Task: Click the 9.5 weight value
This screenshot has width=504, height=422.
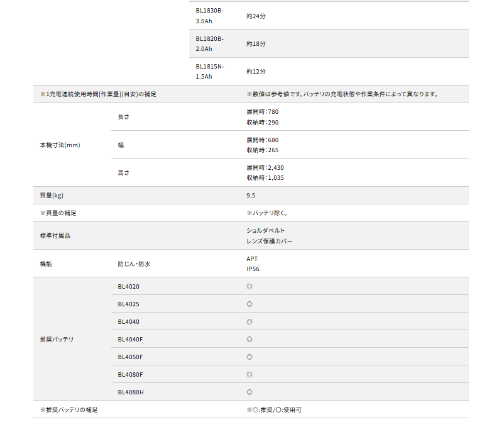Action: pos(251,196)
